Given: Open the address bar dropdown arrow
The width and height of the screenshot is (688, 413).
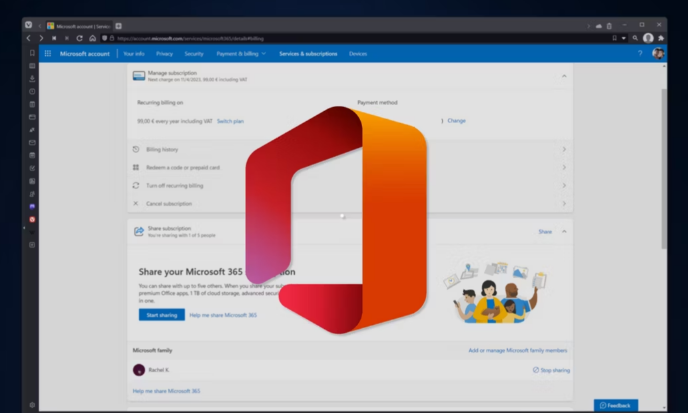Looking at the screenshot, I should (x=624, y=38).
